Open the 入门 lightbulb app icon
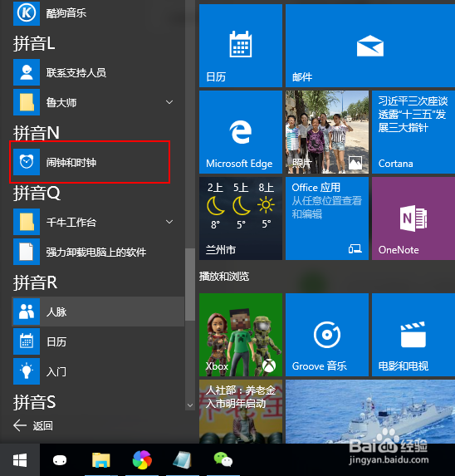455x476 pixels. point(27,371)
